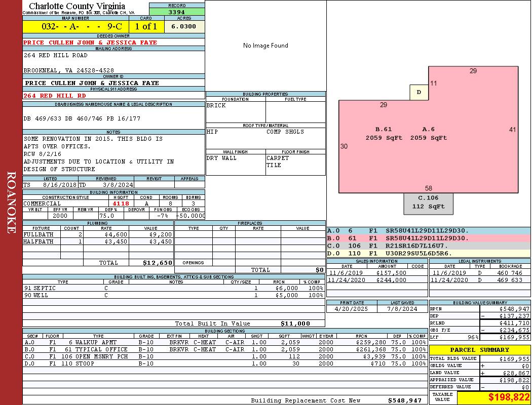Click the 11/24/2020 sale date entry
532x405 pixels.
click(347, 280)
